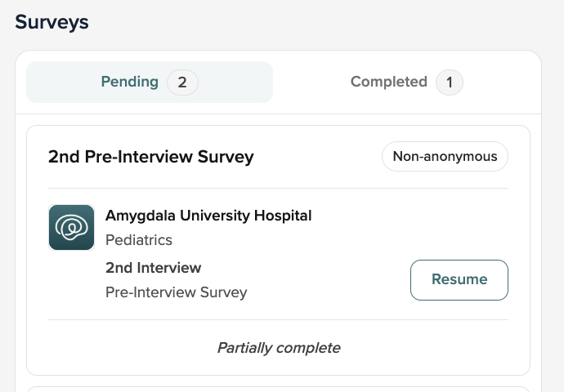Click the pending count badge showing 2
Viewport: 564px width, 392px height.
[182, 82]
